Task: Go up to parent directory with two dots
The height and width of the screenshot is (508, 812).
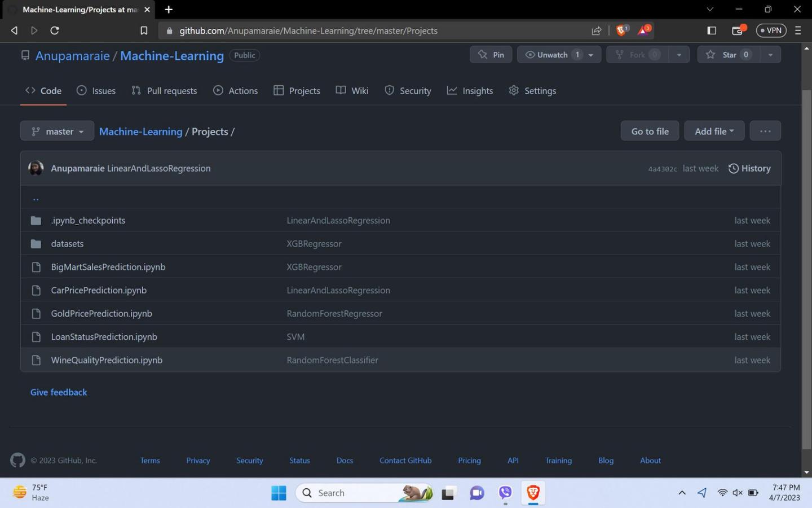Action: 36,198
